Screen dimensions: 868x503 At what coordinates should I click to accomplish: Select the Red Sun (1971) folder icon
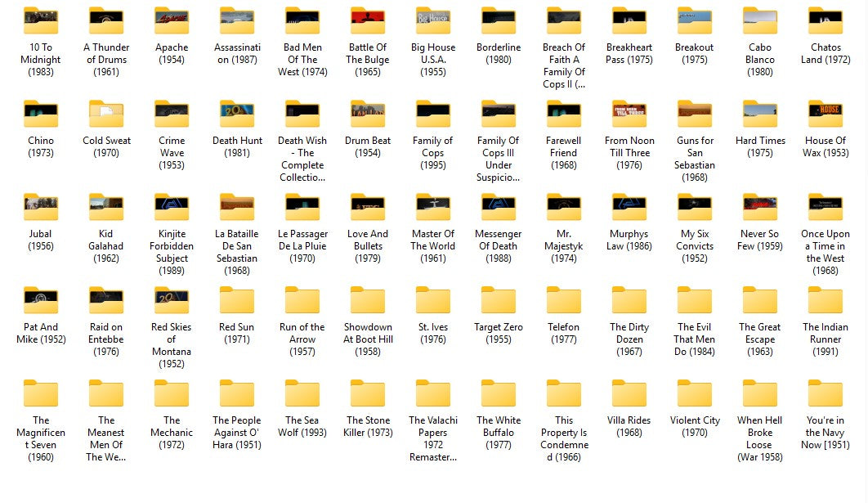coord(237,300)
